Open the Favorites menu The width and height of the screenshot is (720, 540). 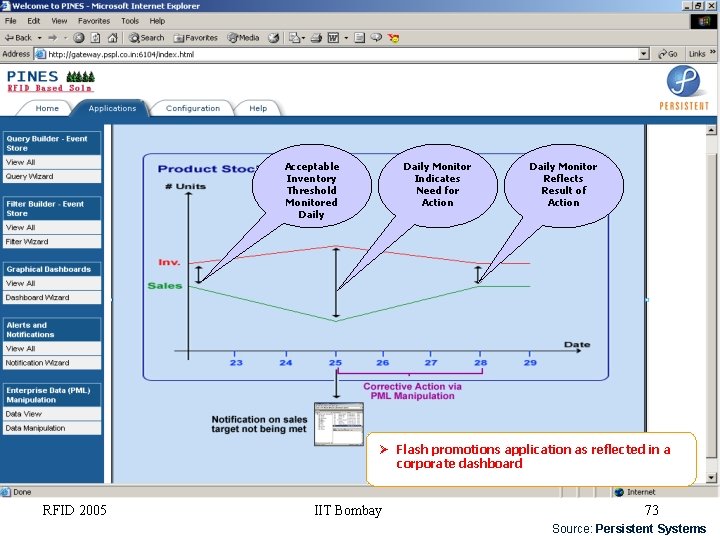pyautogui.click(x=94, y=21)
